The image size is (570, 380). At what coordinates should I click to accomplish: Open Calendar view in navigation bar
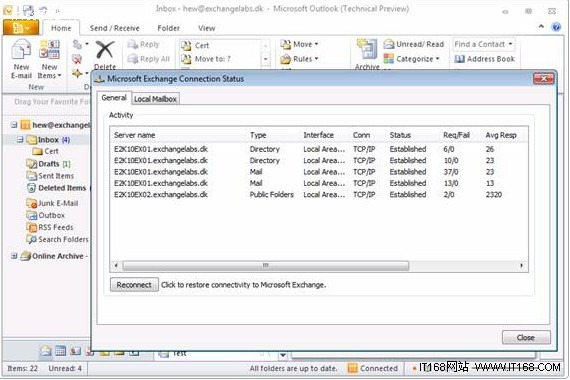(x=60, y=351)
